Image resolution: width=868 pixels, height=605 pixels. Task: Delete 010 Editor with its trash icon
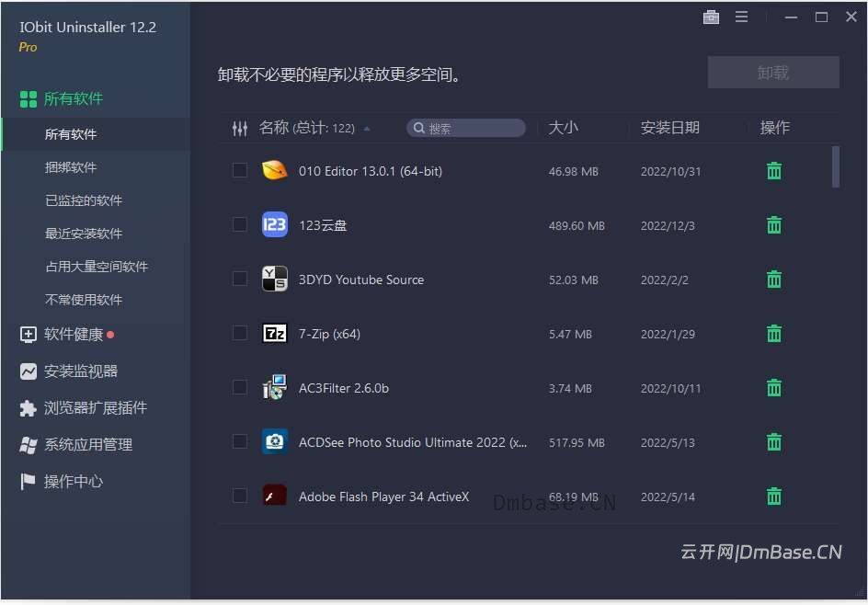pyautogui.click(x=774, y=171)
